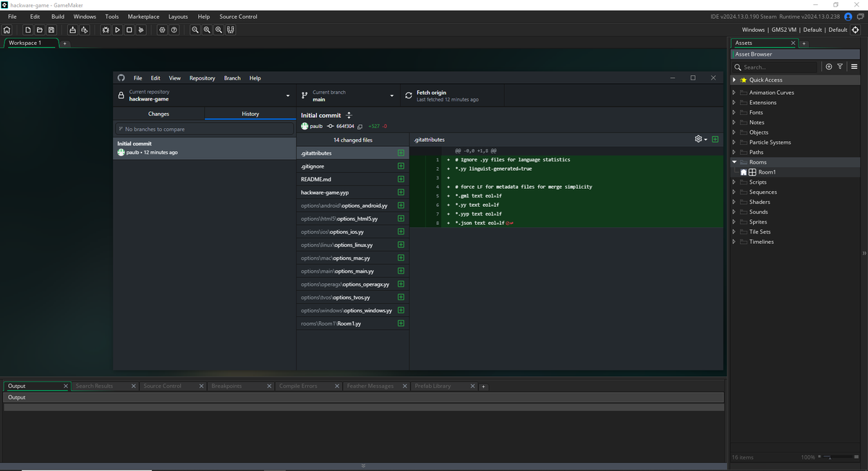Start debugging via the bug icon
The height and width of the screenshot is (471, 868).
click(106, 30)
